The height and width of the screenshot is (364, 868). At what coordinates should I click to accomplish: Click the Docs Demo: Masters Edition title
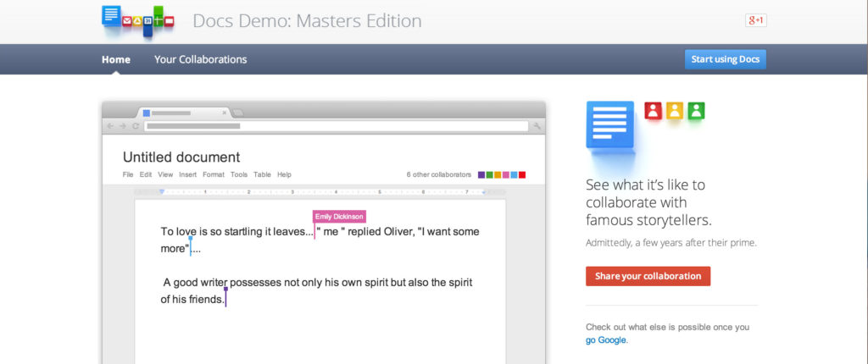pos(307,21)
